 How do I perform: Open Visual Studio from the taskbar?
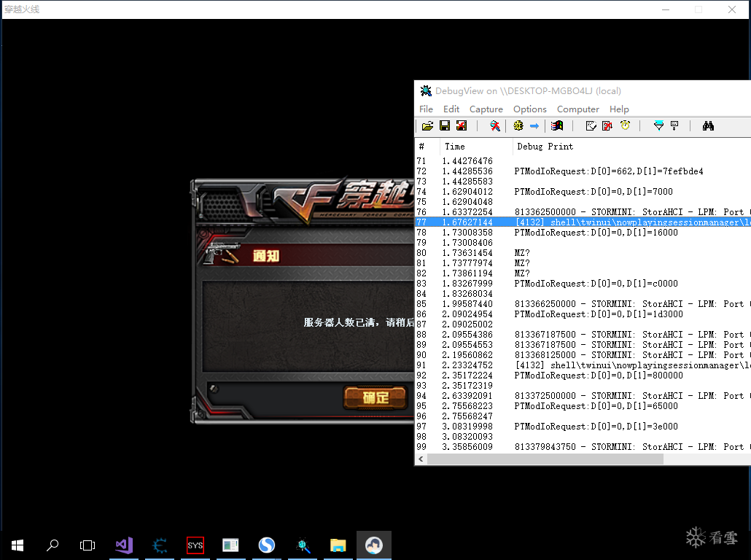(x=124, y=545)
